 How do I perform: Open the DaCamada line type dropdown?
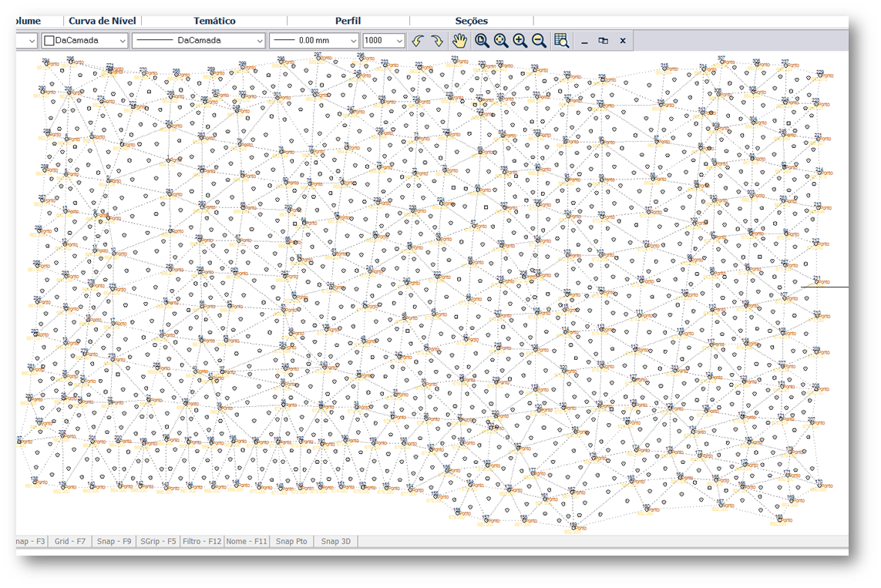[259, 41]
